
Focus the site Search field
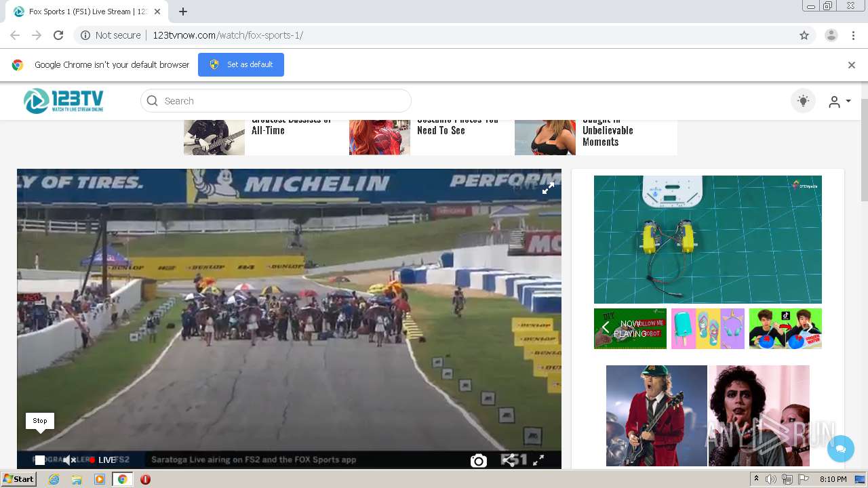276,101
